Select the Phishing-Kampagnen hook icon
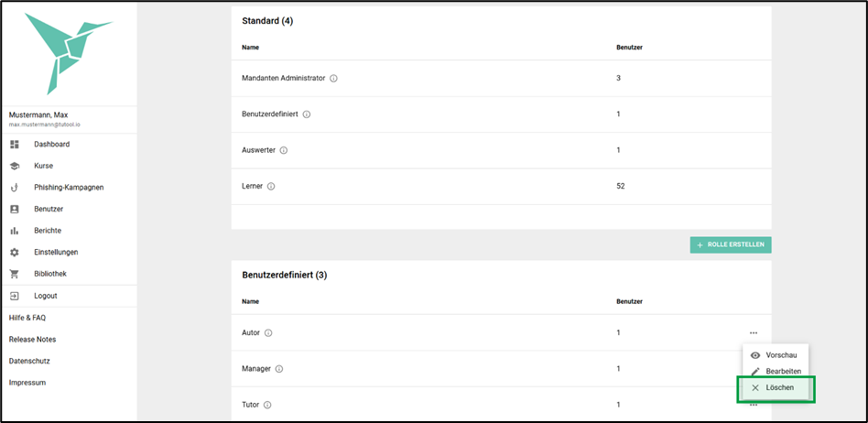Image resolution: width=868 pixels, height=423 pixels. [x=15, y=188]
